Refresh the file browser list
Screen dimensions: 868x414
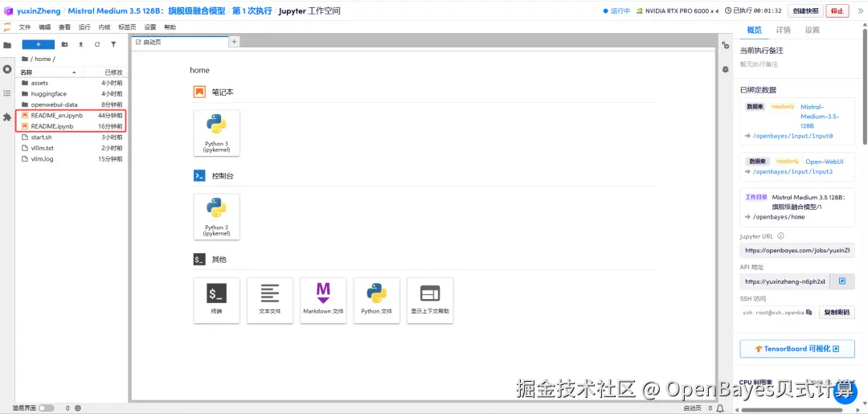[97, 44]
